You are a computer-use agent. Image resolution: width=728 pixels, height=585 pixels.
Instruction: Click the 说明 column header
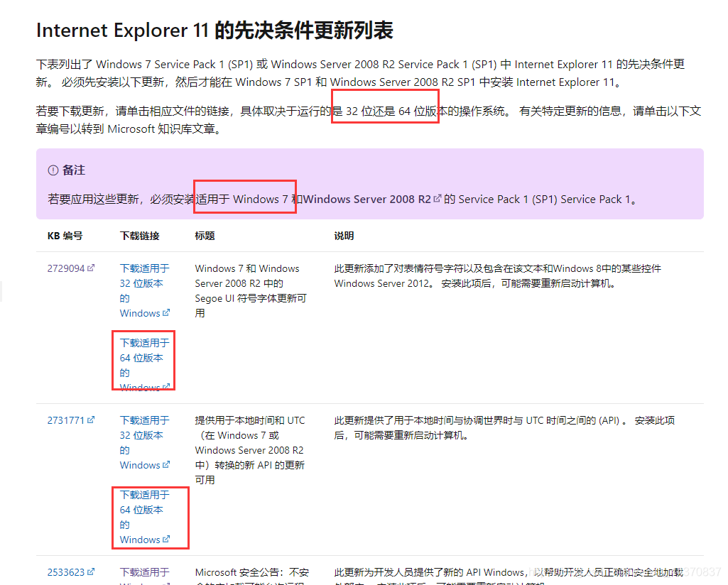click(x=344, y=236)
